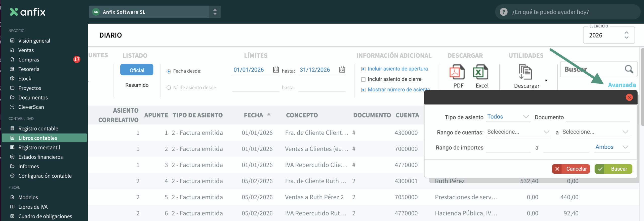Download the journal as PDF
This screenshot has height=221, width=644.
457,72
